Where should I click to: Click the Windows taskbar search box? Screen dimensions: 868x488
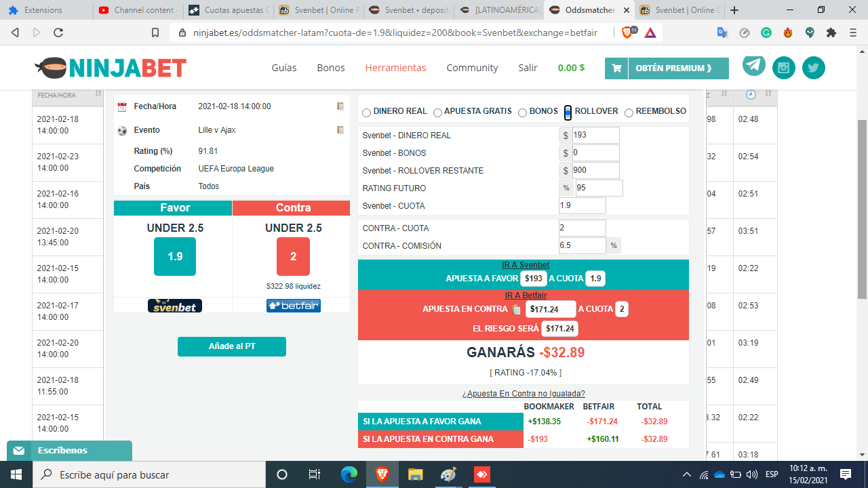coord(149,474)
